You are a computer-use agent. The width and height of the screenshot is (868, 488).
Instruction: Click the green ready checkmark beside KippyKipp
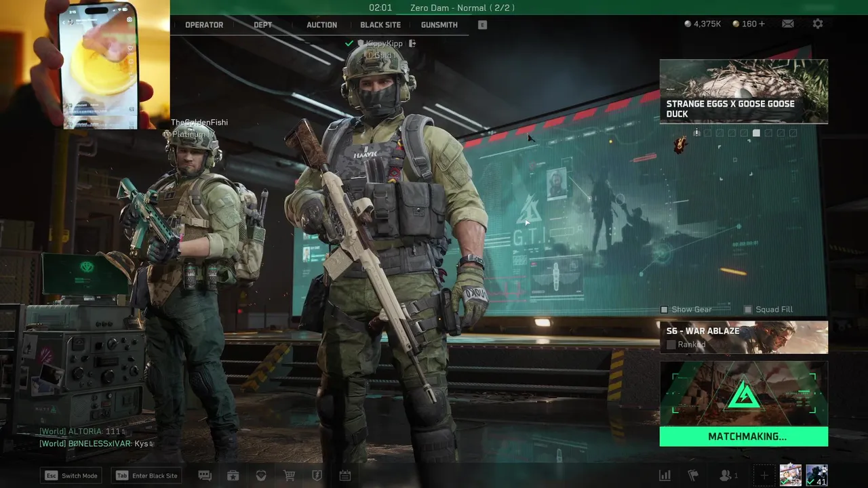pos(349,43)
